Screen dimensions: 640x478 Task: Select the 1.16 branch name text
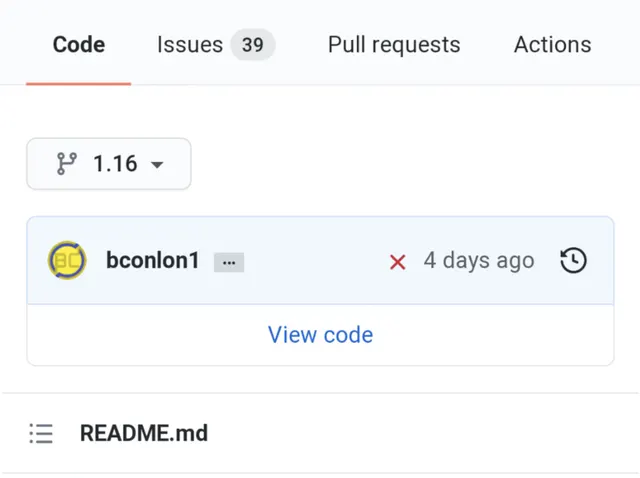click(115, 164)
